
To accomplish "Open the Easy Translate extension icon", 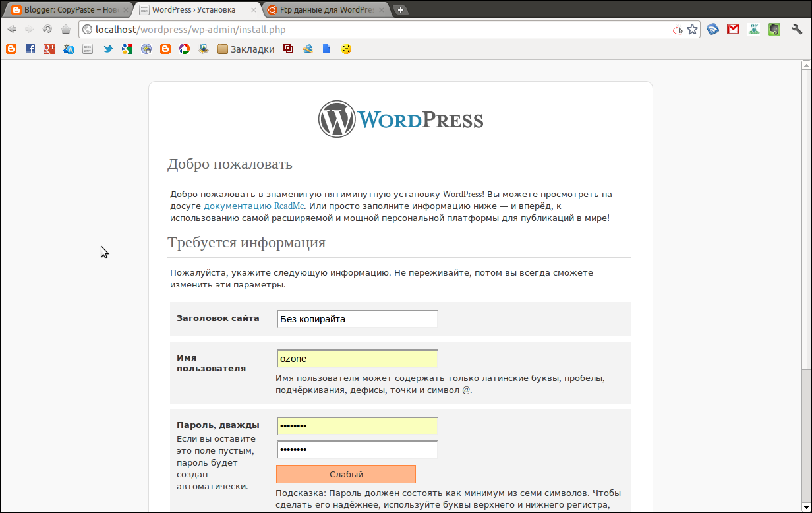I will coord(753,30).
